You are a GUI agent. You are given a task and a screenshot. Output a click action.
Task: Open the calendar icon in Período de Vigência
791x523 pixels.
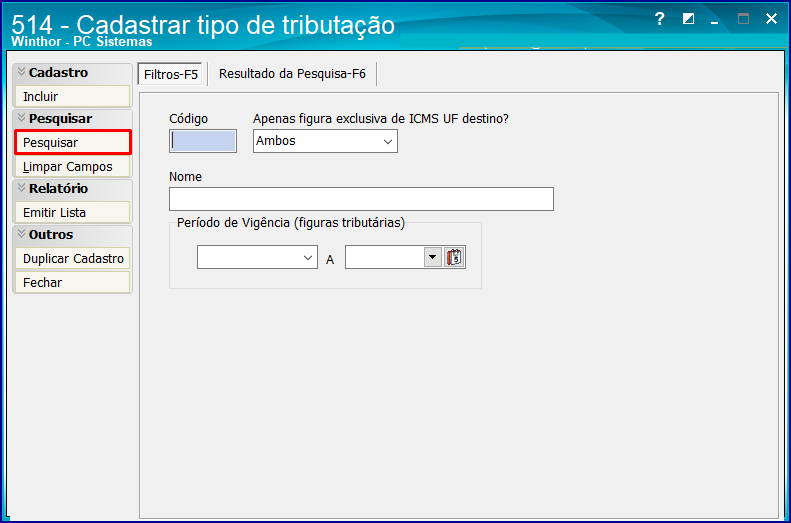pos(454,257)
